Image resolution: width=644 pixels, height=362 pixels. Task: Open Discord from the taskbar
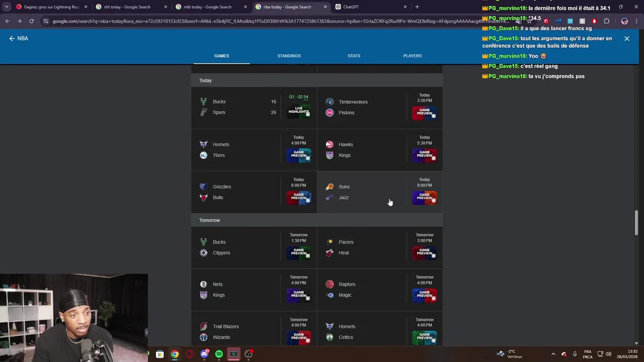(x=204, y=354)
